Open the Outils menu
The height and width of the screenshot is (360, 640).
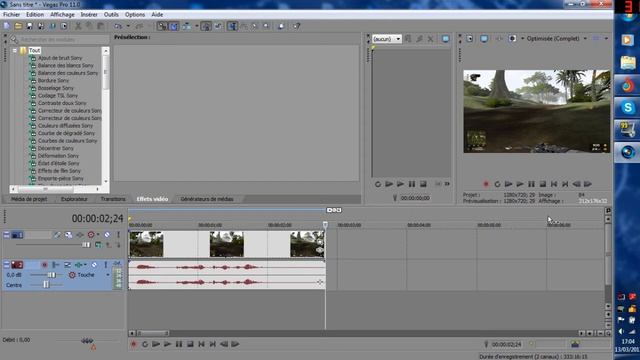pyautogui.click(x=111, y=14)
